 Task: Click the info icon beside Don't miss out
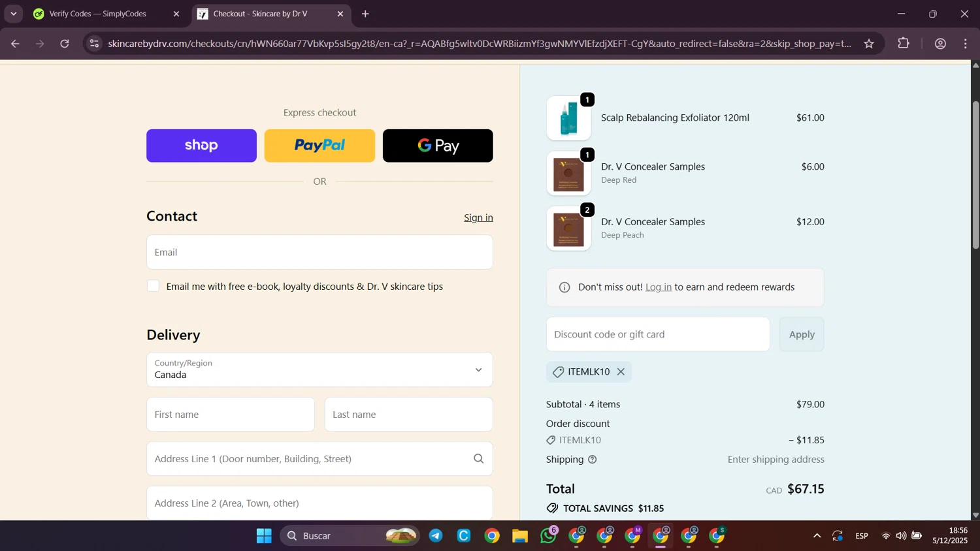[x=564, y=287]
